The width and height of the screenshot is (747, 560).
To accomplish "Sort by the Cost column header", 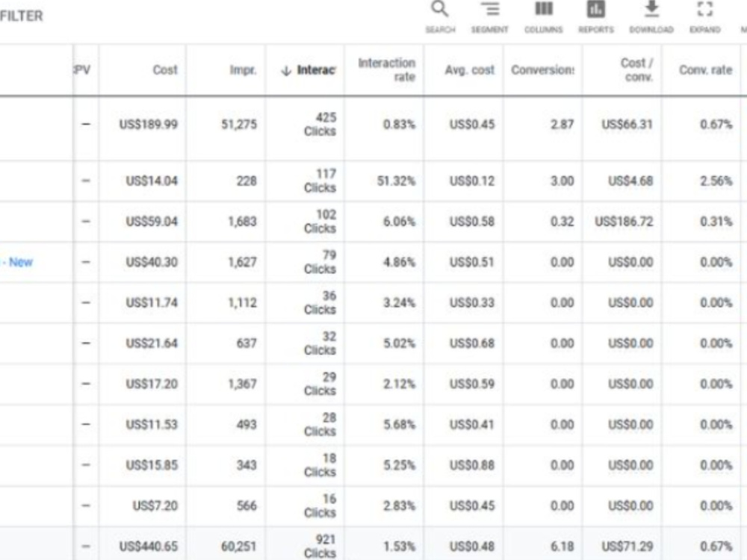I will point(165,70).
